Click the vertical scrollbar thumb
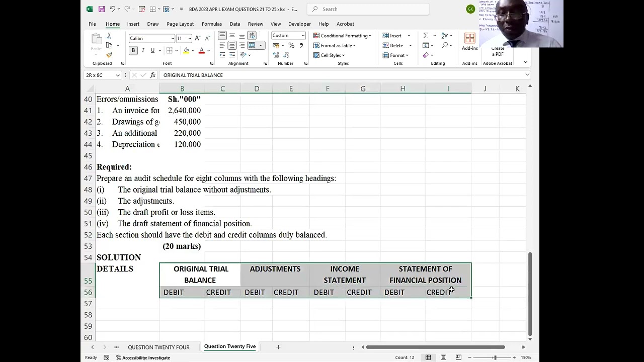 tap(530, 294)
